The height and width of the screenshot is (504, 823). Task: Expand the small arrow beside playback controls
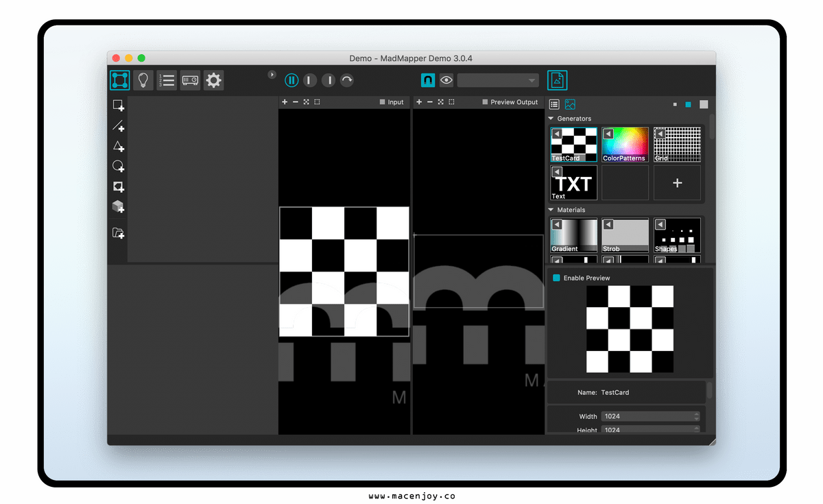(x=272, y=74)
